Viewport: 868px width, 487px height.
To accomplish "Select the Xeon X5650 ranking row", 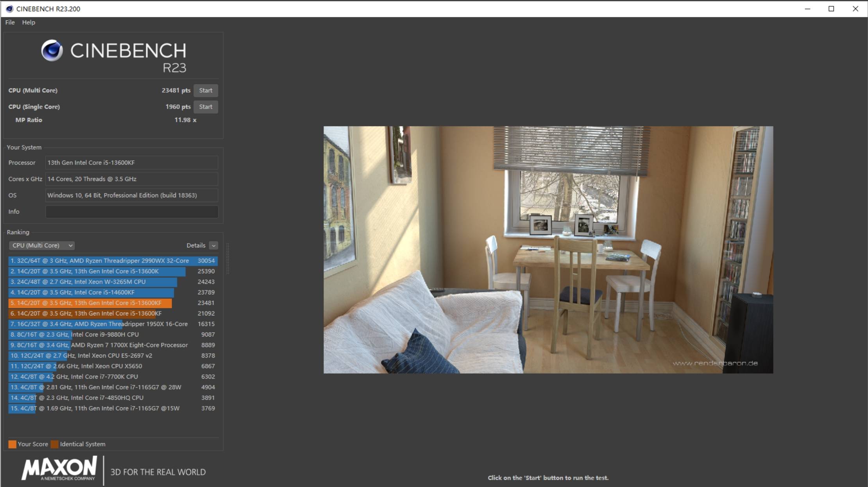I will pyautogui.click(x=113, y=366).
